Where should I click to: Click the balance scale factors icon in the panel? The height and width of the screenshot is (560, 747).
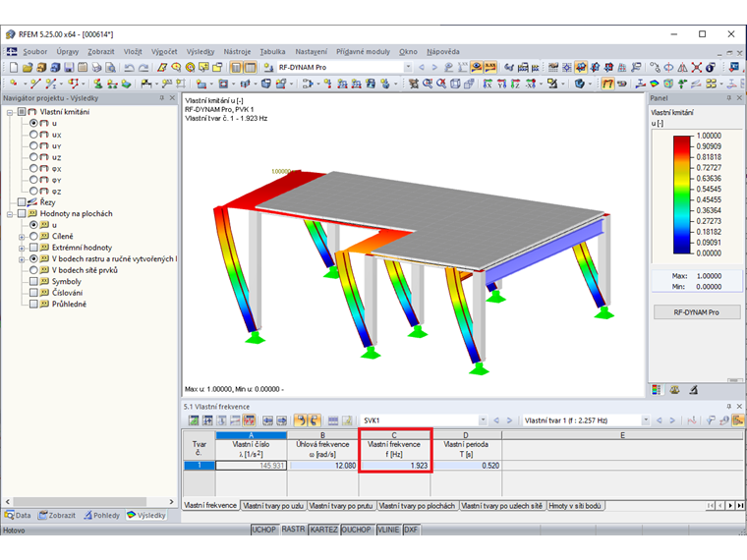coord(674,390)
